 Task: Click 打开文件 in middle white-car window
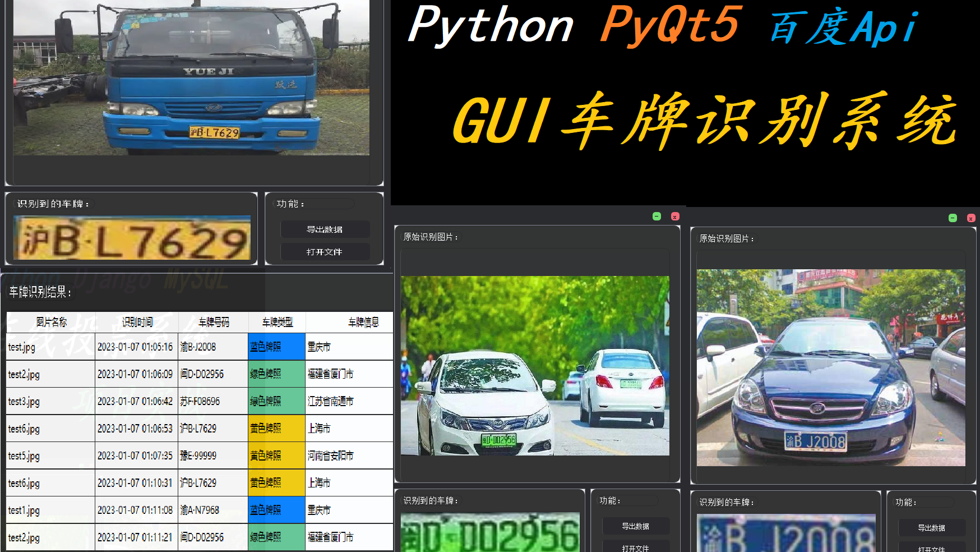tap(636, 546)
